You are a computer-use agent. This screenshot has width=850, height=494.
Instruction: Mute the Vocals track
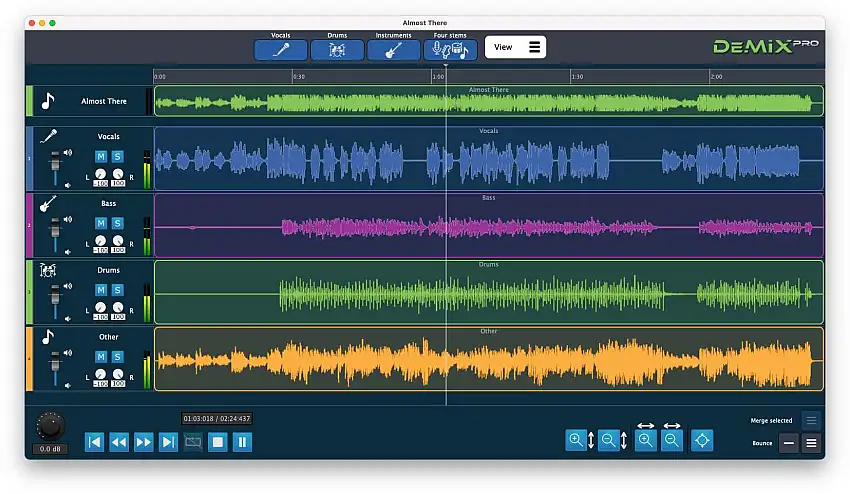tap(101, 157)
